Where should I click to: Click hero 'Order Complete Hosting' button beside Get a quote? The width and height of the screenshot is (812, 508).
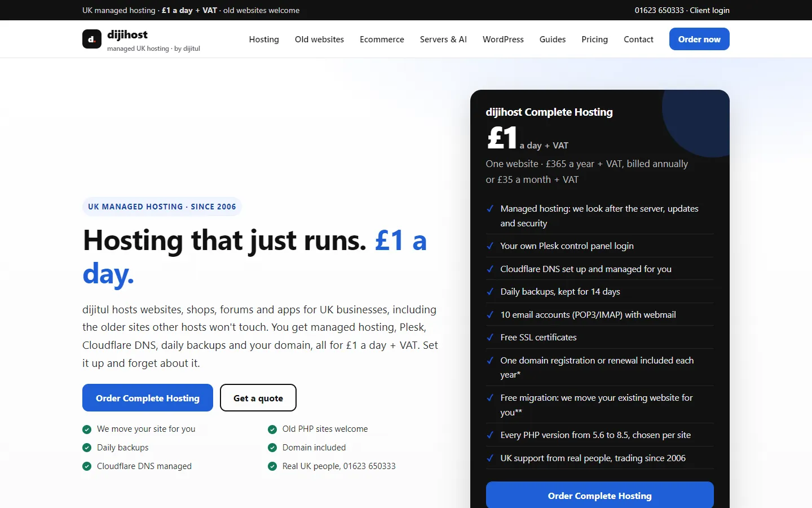pyautogui.click(x=148, y=398)
